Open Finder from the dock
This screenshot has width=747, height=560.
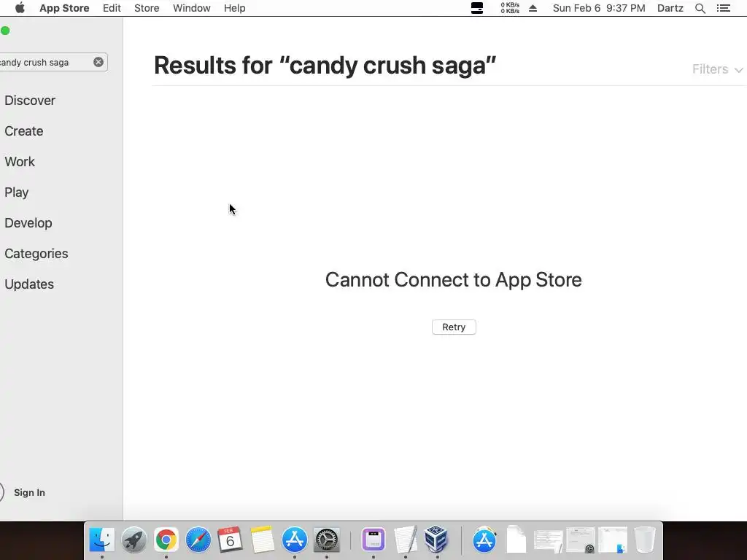tap(102, 540)
